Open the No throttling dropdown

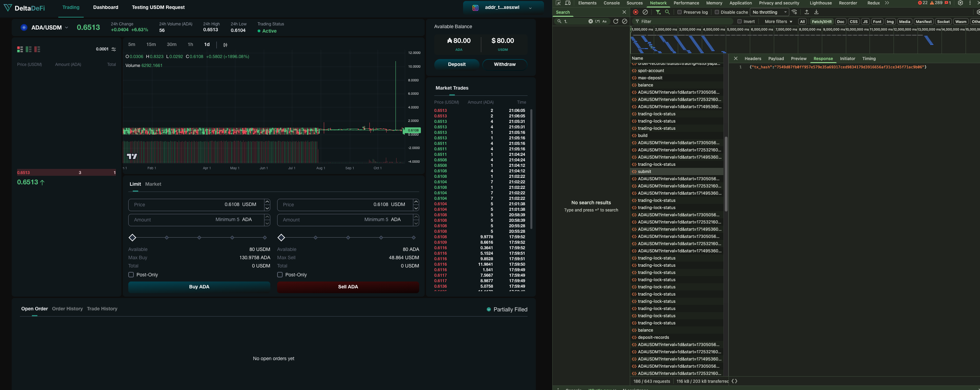(x=769, y=12)
